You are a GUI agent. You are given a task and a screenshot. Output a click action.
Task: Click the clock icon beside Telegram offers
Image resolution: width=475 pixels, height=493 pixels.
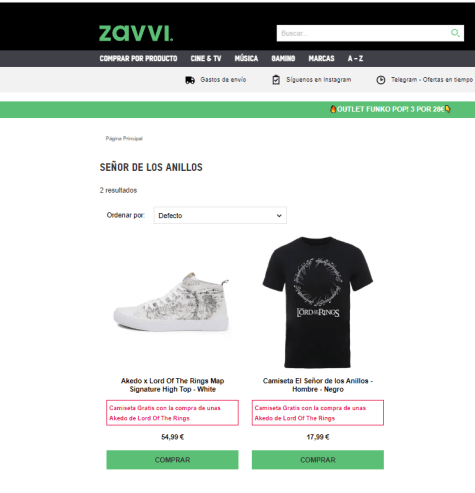click(x=381, y=80)
